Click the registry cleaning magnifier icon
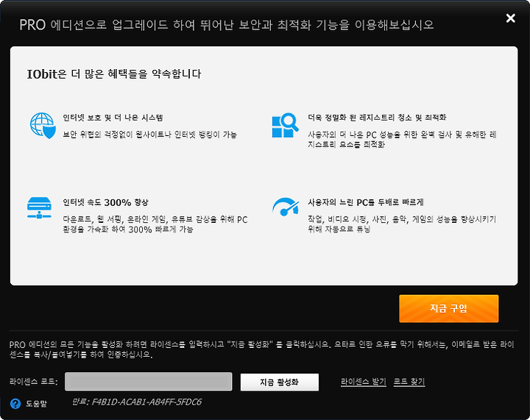 pyautogui.click(x=286, y=125)
